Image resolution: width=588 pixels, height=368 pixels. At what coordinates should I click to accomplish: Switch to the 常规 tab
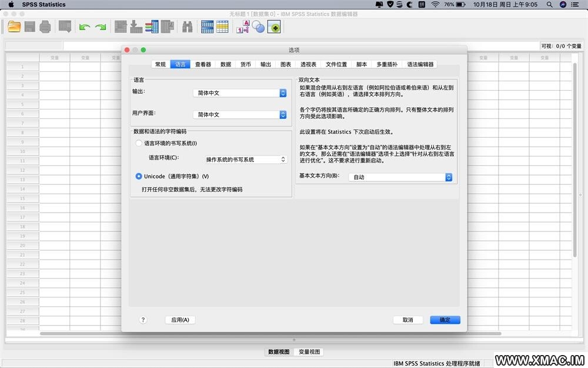click(x=161, y=64)
